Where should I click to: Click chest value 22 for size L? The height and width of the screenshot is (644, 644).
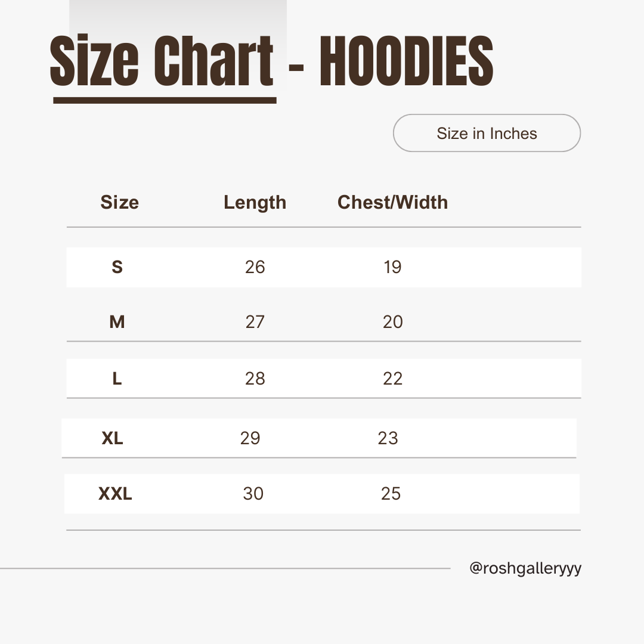(x=392, y=379)
